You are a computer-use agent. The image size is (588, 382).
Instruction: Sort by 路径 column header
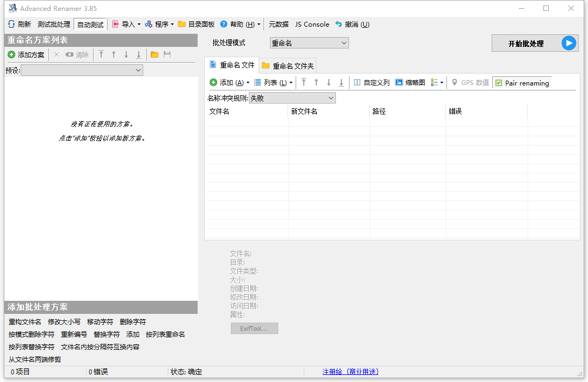click(x=408, y=112)
